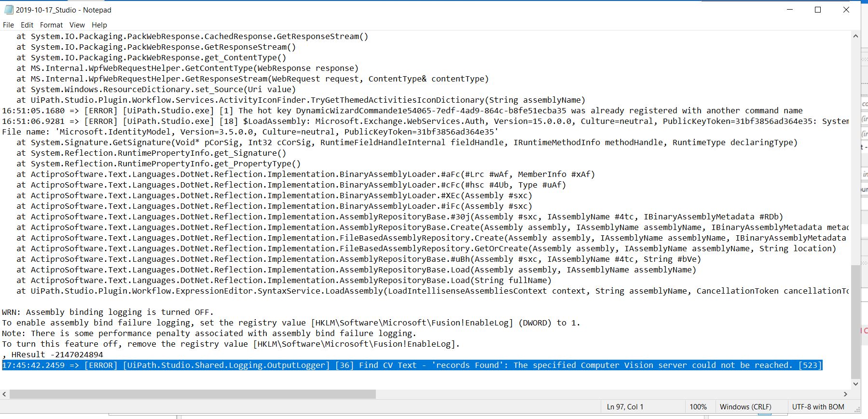Click the 'BinaryAssemblyLoader.#XEc' line
Viewport: 868px width, 419px height.
coord(274,196)
